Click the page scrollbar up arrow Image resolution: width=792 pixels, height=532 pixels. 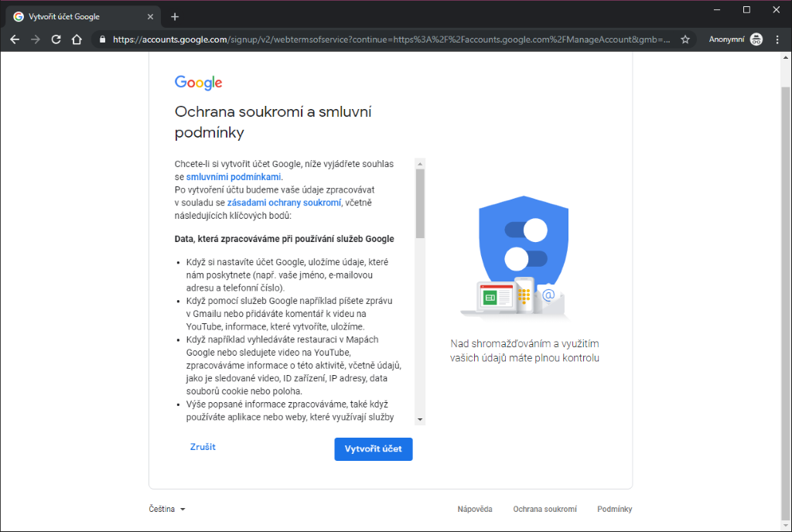click(786, 57)
